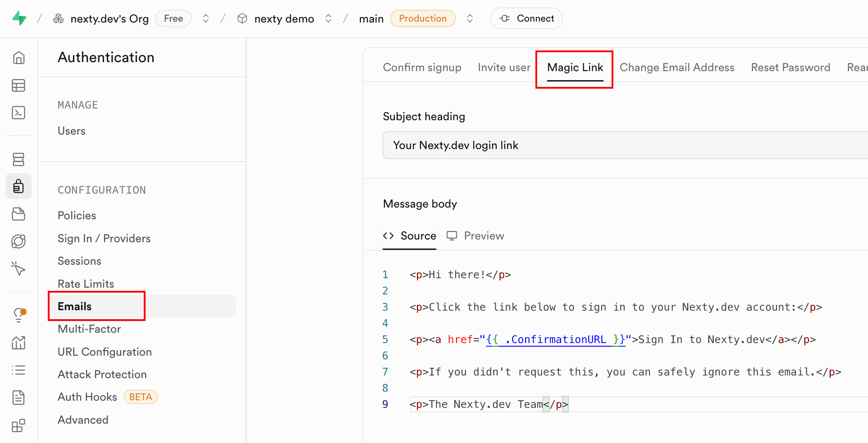Click the 'safely ignore this email' line
Viewport: 868px width, 443px height.
(x=626, y=372)
